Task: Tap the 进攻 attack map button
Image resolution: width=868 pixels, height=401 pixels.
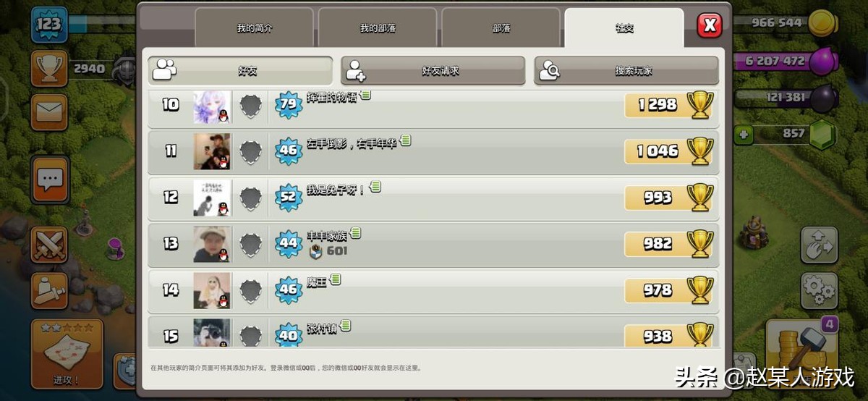Action: click(x=67, y=355)
